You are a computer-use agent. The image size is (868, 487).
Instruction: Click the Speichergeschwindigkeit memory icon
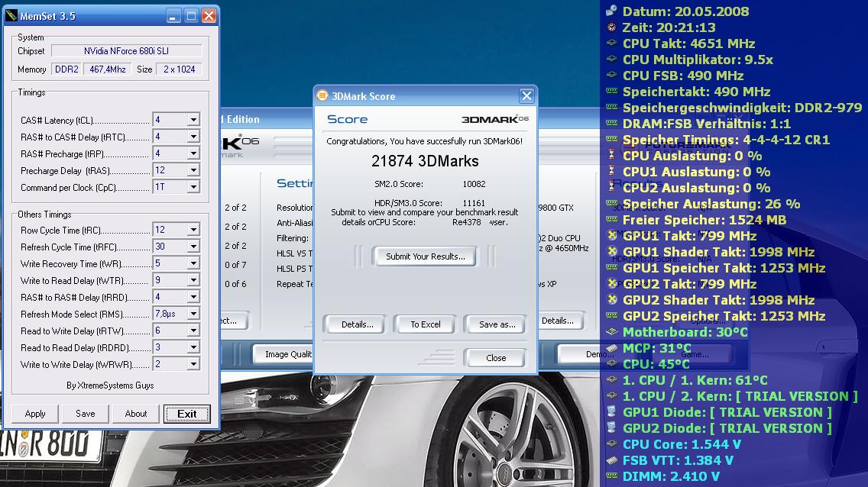[611, 107]
